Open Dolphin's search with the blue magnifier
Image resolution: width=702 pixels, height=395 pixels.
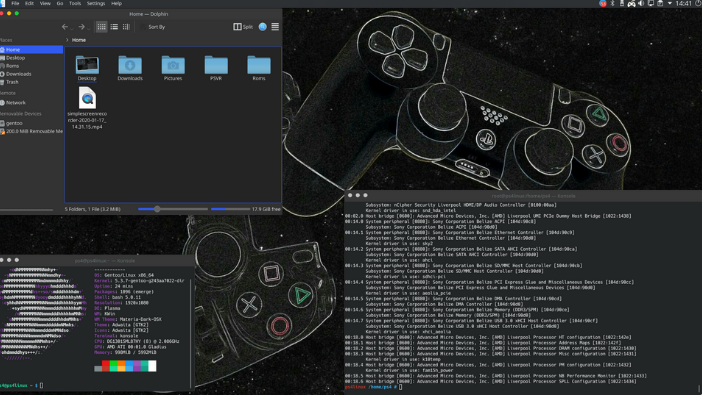coord(263,27)
